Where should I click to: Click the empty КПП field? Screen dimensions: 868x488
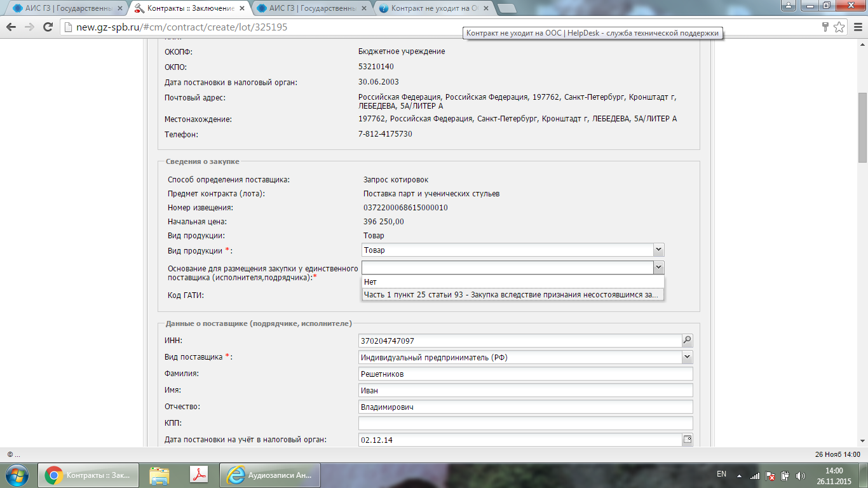(x=526, y=423)
